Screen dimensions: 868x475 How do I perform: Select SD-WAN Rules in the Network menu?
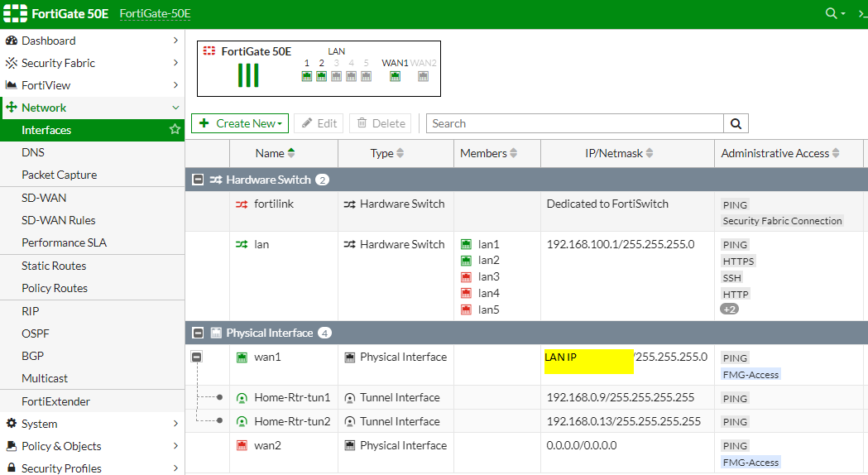click(58, 220)
